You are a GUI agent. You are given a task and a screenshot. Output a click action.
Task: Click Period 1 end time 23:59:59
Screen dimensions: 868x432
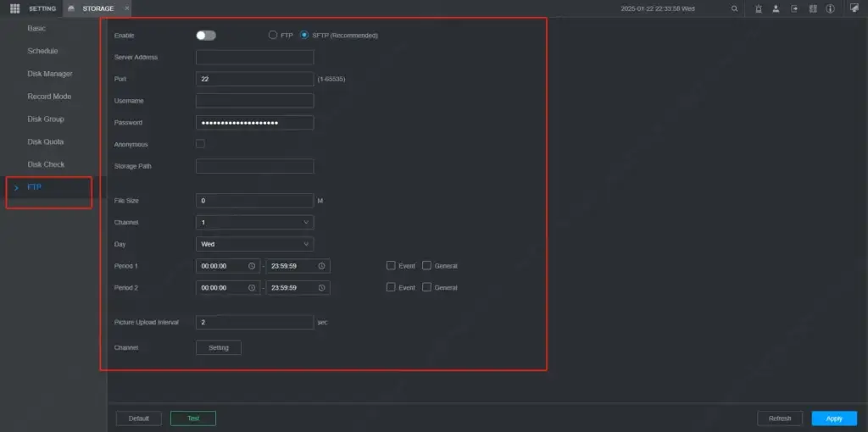(298, 266)
